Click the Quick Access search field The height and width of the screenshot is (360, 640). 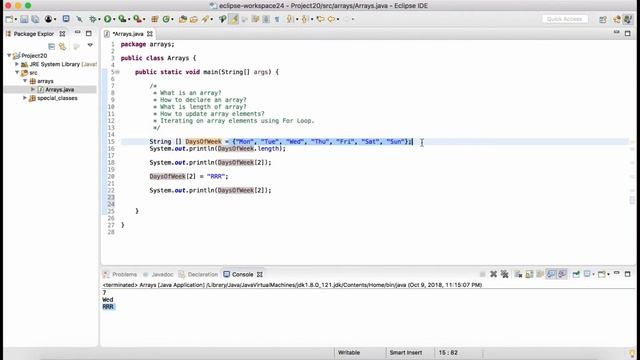tap(565, 19)
